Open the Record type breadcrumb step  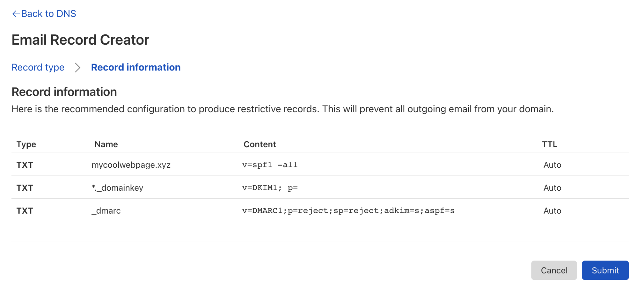tap(38, 67)
